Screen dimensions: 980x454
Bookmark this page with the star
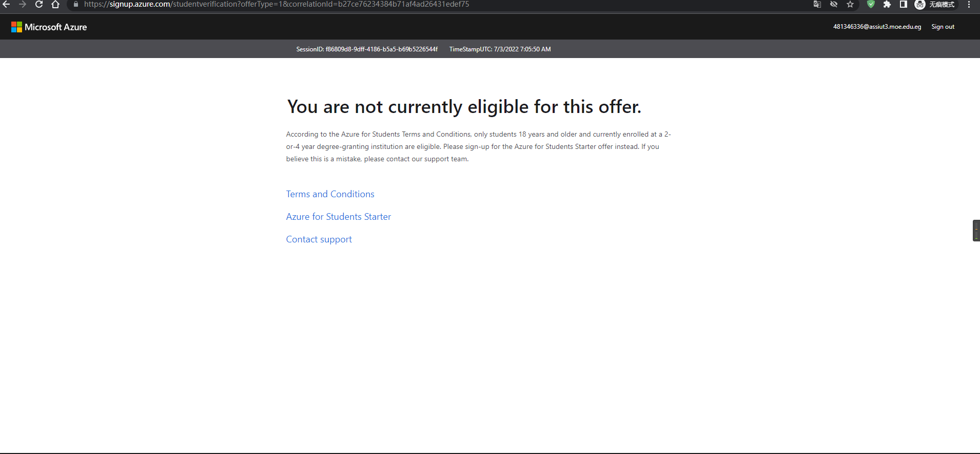pyautogui.click(x=850, y=4)
